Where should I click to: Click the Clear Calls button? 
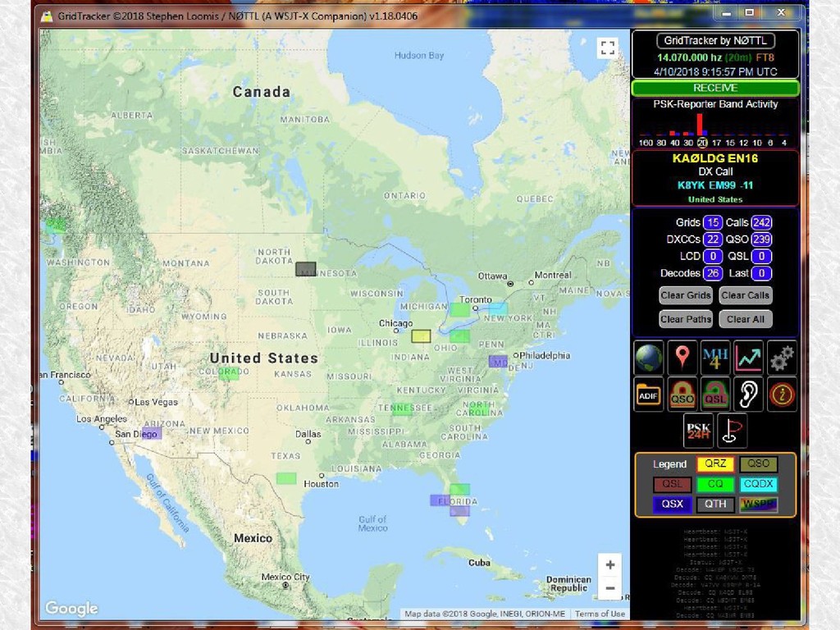click(745, 295)
